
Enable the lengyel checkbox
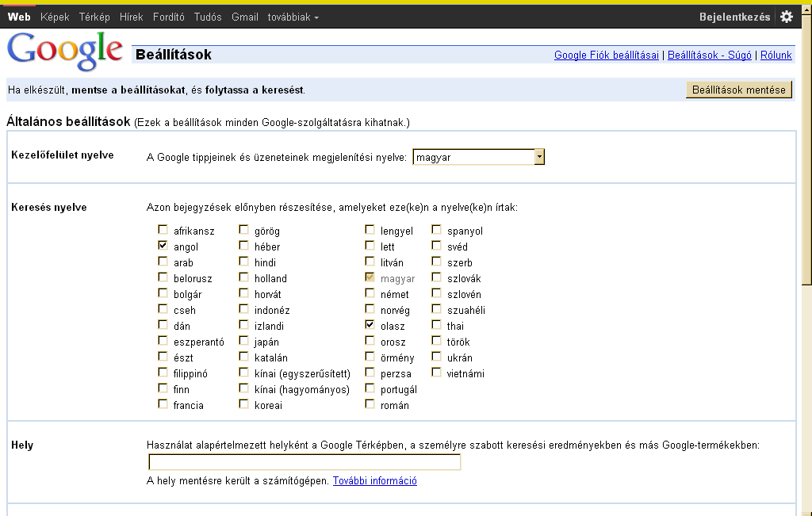[370, 229]
